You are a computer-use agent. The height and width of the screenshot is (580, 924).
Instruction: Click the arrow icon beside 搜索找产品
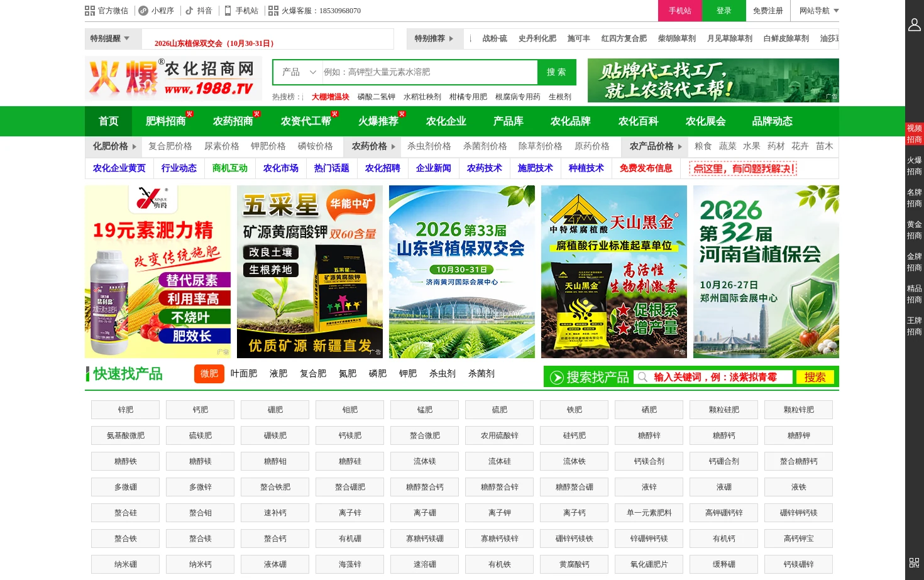click(556, 377)
